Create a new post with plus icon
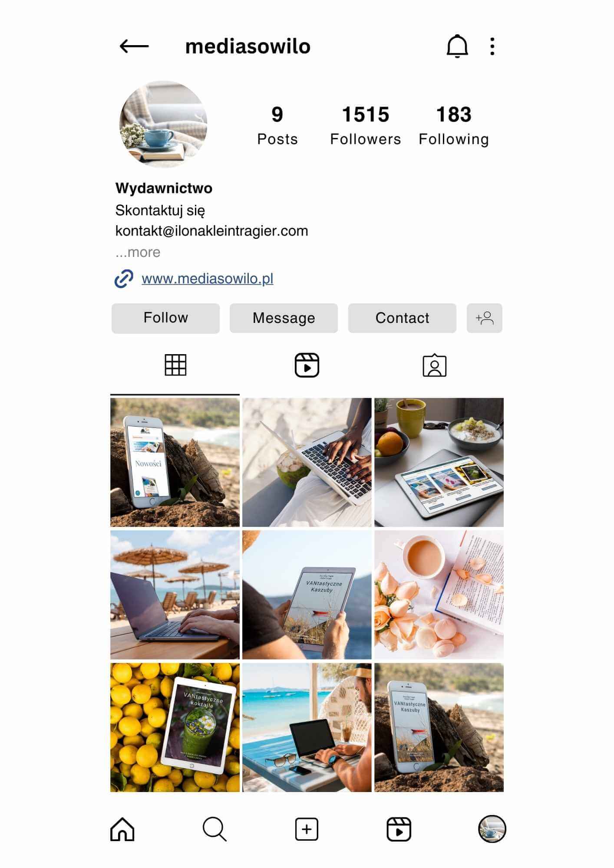 [307, 829]
